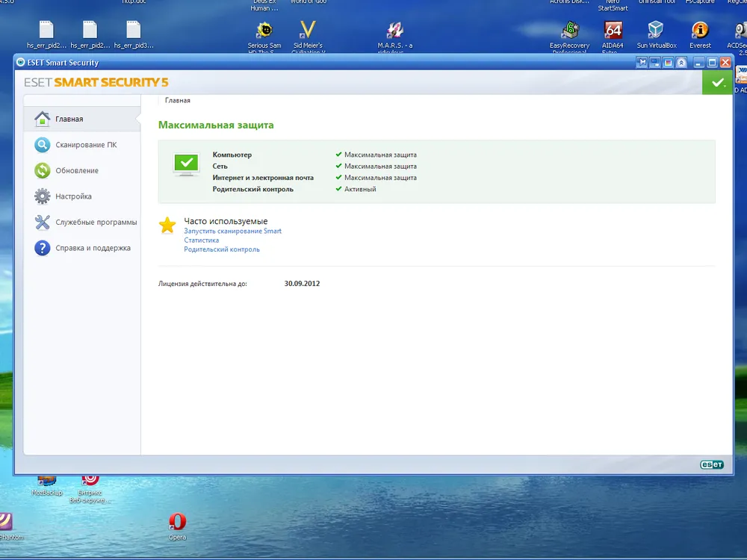Open Родительский контроль link under frequently used
The image size is (747, 560).
click(222, 249)
